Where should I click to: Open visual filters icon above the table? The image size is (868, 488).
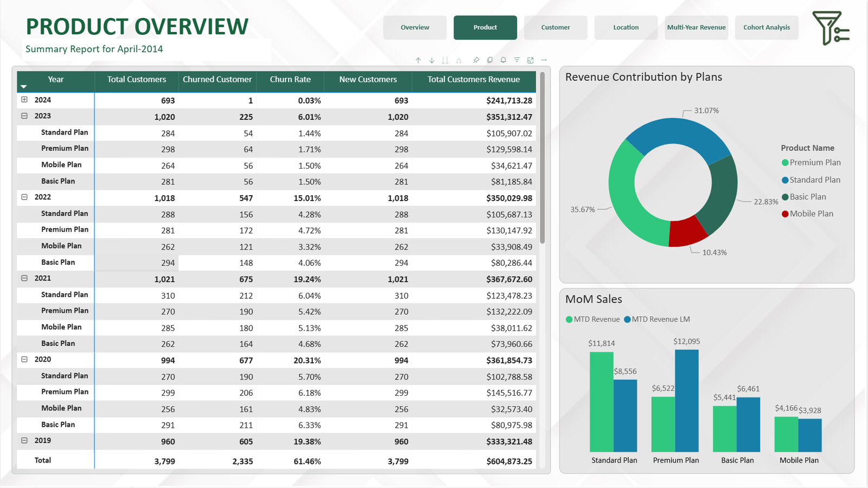(x=517, y=60)
